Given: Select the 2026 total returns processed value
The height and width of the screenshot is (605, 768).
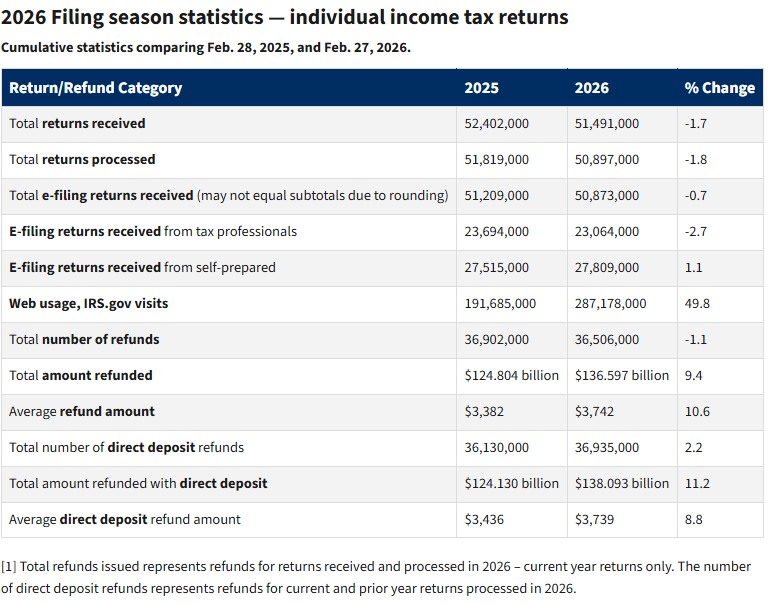Looking at the screenshot, I should (607, 160).
